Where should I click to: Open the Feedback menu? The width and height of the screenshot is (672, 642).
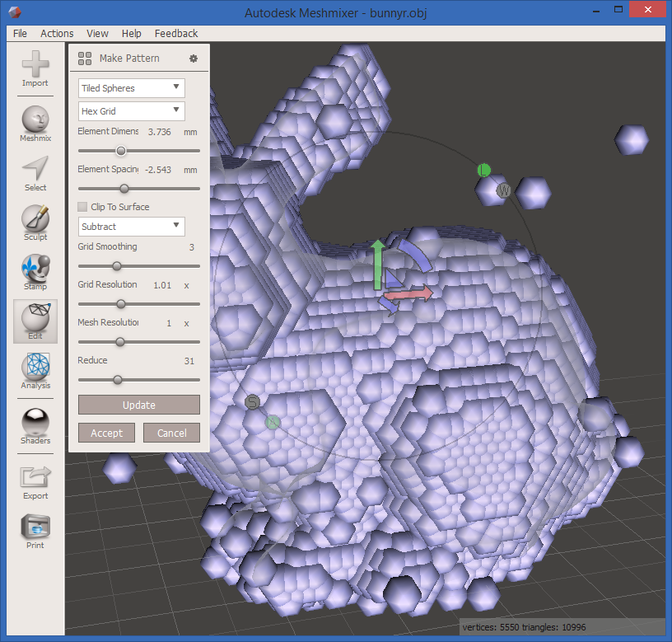tap(176, 34)
